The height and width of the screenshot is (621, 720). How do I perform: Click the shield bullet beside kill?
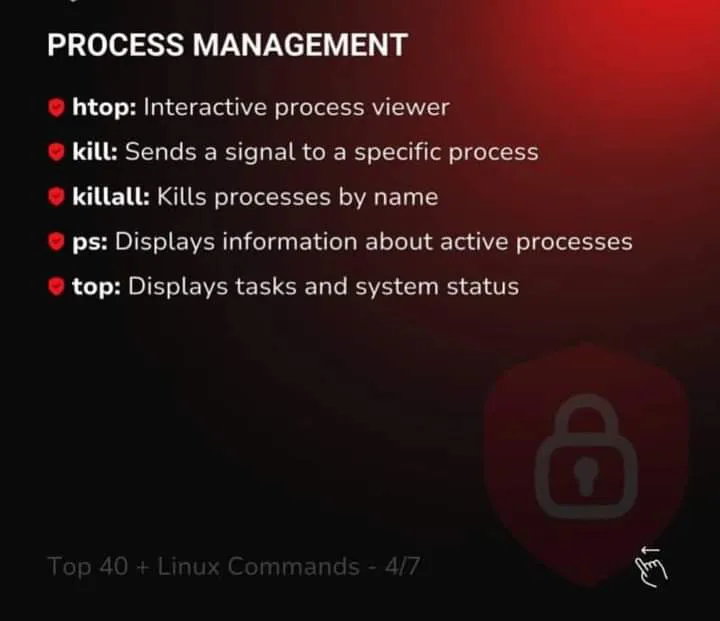56,152
